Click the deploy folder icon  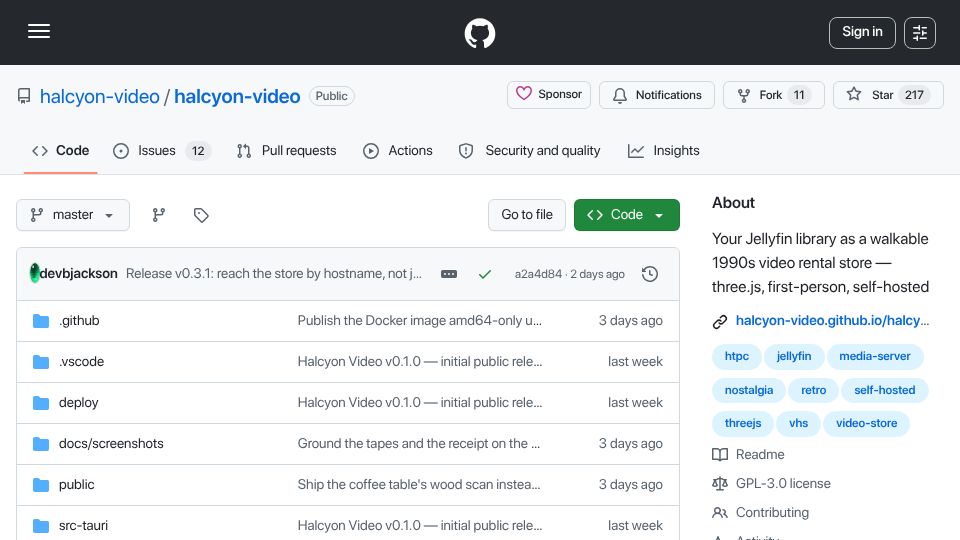point(41,403)
